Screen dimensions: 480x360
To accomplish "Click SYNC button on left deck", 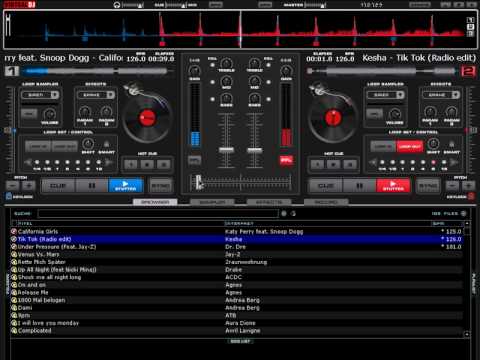I will pos(161,185).
